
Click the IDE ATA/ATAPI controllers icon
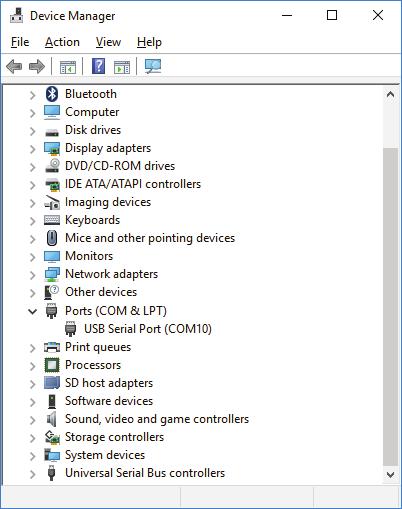[52, 184]
